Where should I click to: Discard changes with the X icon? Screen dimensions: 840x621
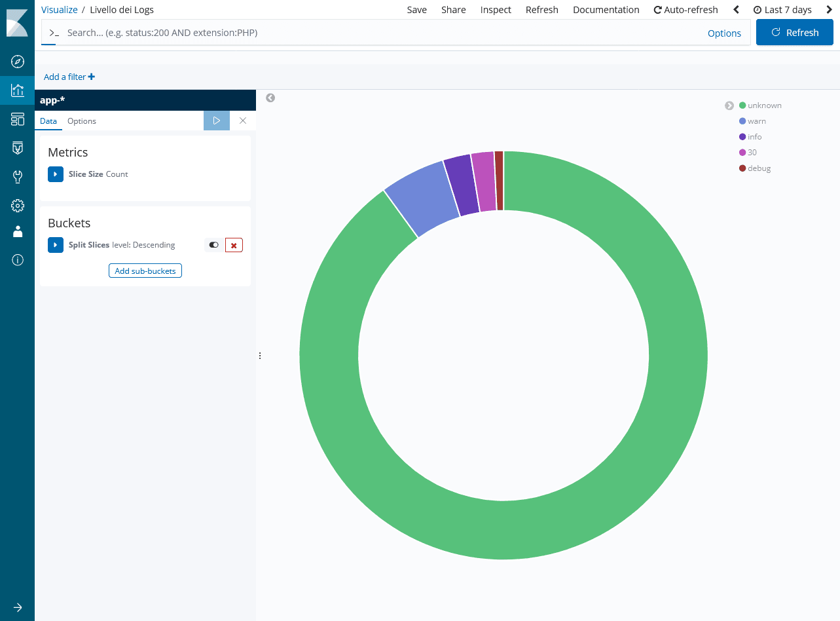(x=243, y=121)
